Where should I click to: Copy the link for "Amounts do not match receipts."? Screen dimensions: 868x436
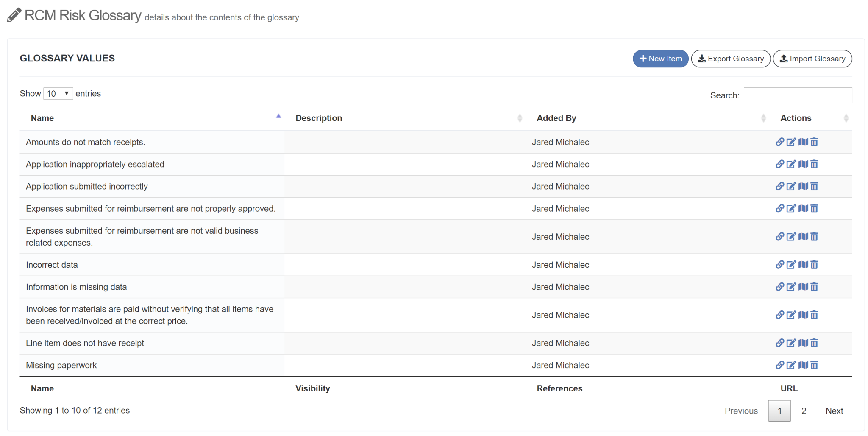[780, 142]
